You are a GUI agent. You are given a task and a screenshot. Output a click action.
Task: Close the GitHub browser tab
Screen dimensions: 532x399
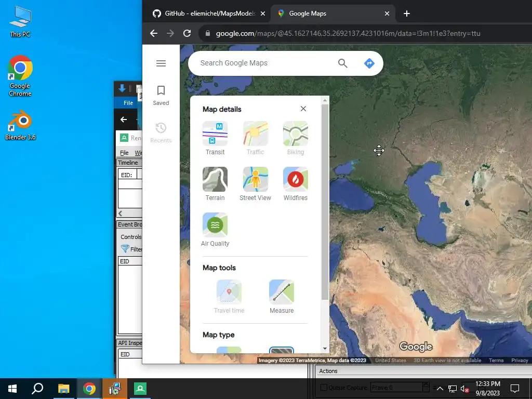(262, 14)
